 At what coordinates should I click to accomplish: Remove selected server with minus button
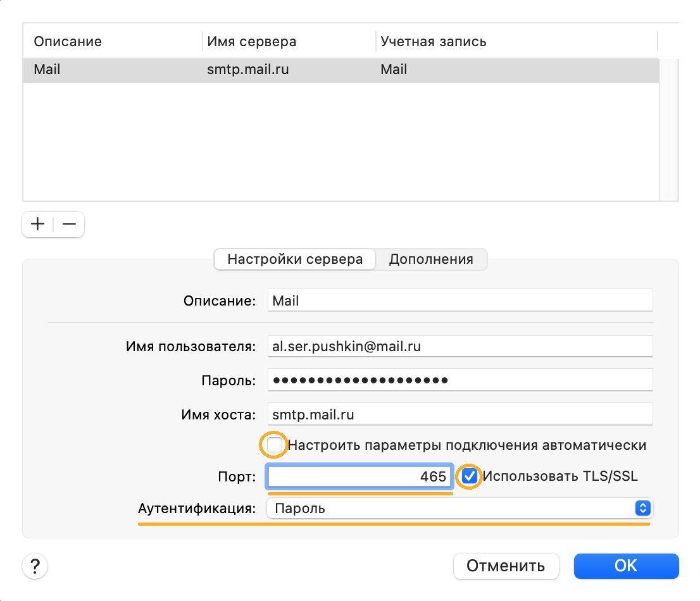tap(69, 224)
